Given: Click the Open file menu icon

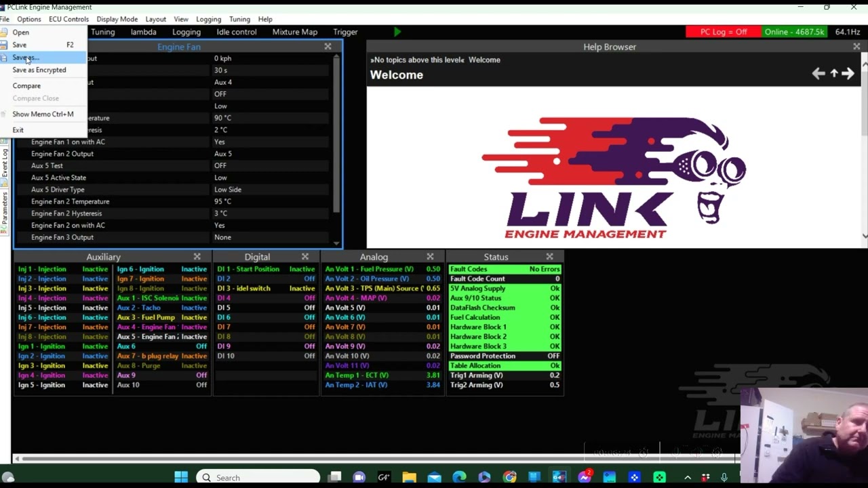Looking at the screenshot, I should (x=4, y=33).
